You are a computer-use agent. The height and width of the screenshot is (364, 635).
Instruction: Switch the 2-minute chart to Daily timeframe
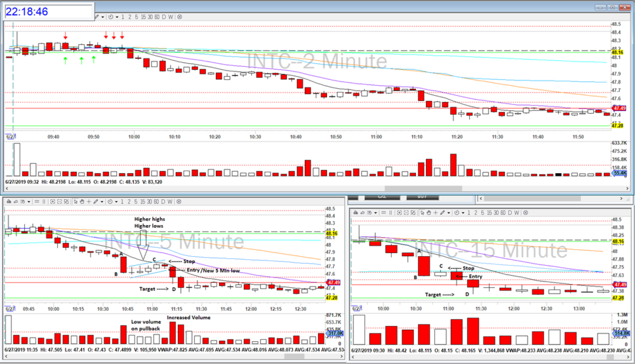pyautogui.click(x=164, y=17)
